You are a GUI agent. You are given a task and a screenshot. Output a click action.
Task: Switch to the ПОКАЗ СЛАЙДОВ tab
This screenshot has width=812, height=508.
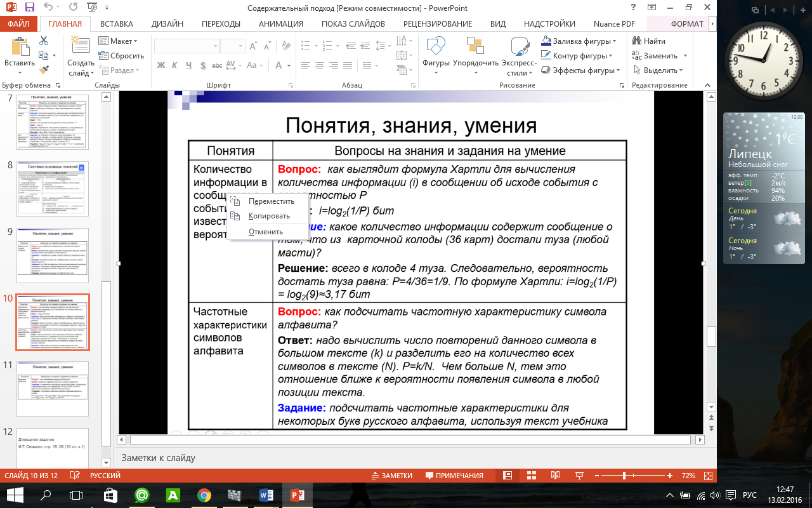click(353, 24)
